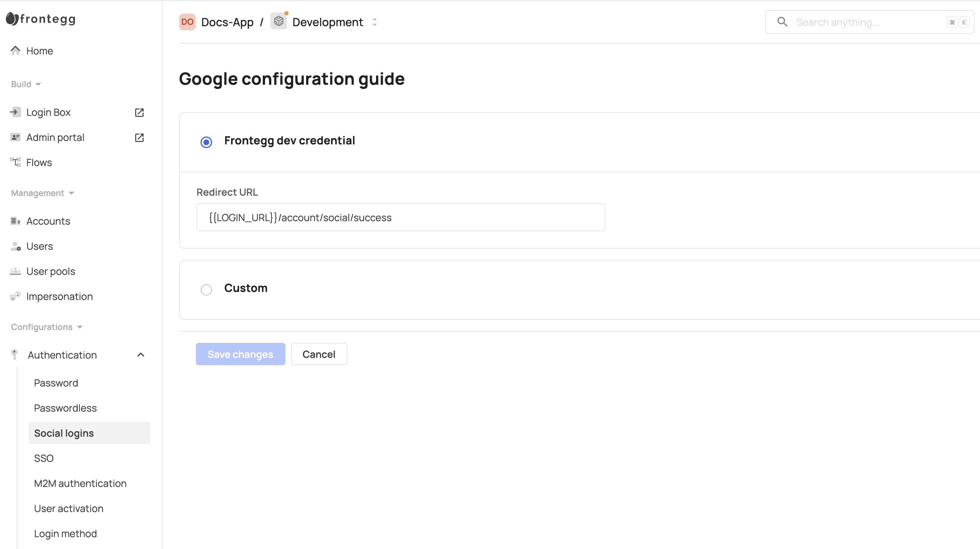
Task: Collapse the Authentication section chevron
Action: pos(141,355)
